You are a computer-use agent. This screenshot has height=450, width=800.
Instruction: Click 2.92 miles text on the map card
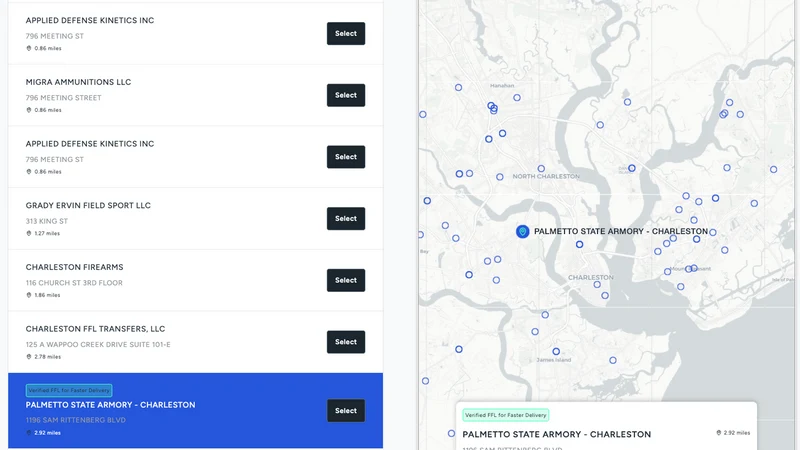tap(737, 433)
